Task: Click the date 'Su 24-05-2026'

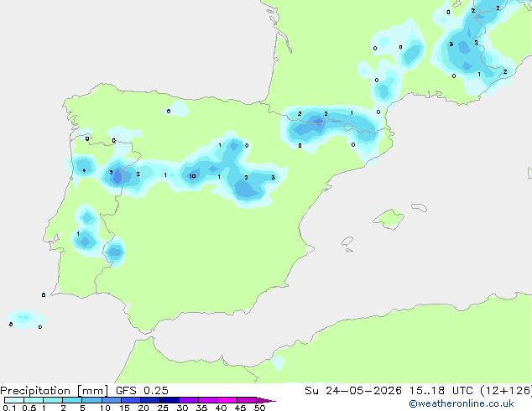Action: click(x=353, y=391)
